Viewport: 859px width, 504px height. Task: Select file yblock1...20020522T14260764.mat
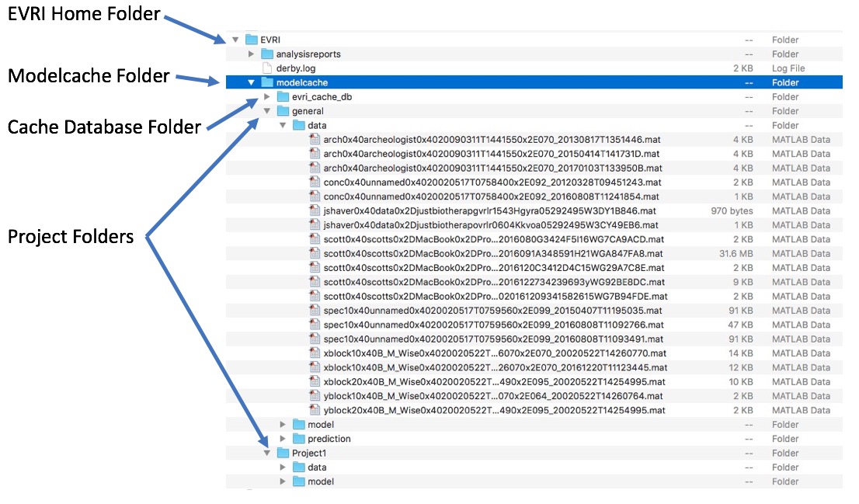[493, 396]
